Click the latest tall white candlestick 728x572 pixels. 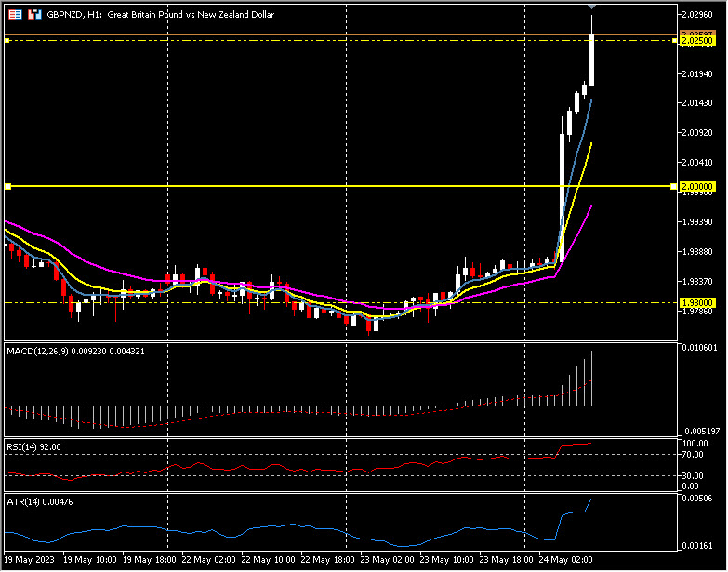tap(592, 60)
